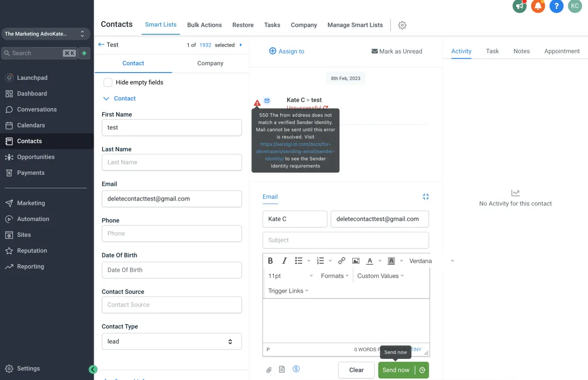Image resolution: width=588 pixels, height=380 pixels.
Task: Open the Contact Type lead dropdown
Action: pyautogui.click(x=171, y=341)
